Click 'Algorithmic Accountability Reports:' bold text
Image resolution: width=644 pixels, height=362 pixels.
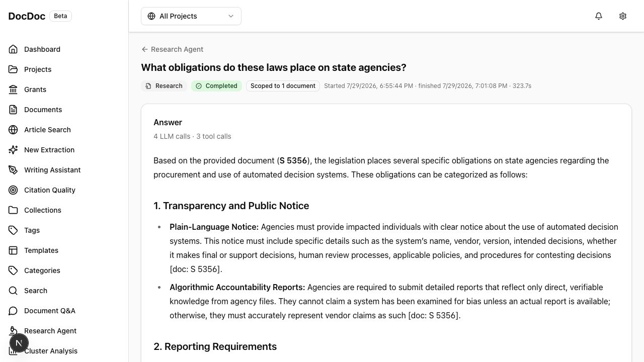pos(237,287)
